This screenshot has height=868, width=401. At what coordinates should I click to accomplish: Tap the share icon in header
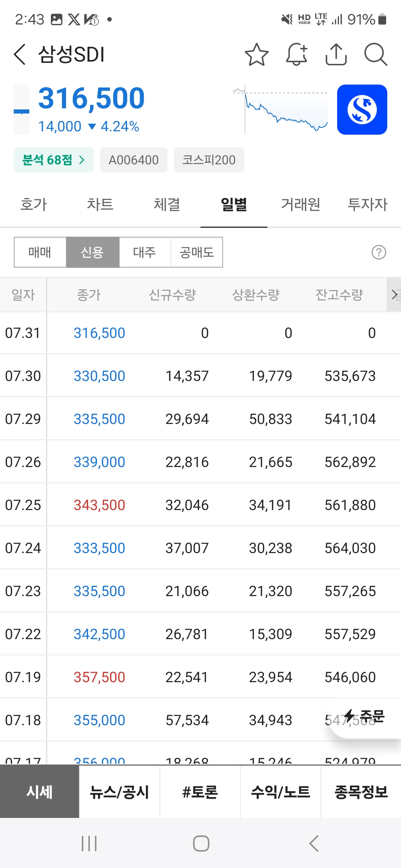[x=336, y=55]
